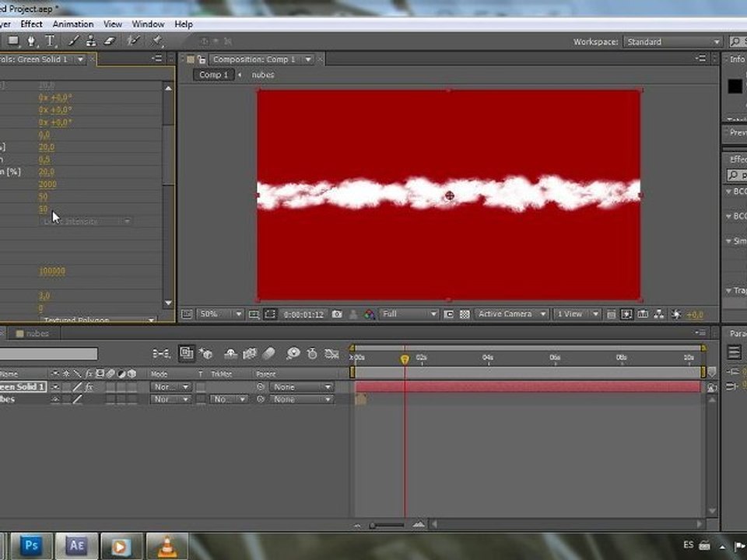Open Composition Comp 1 panel dropdown arrow
The height and width of the screenshot is (560, 747).
click(x=308, y=60)
